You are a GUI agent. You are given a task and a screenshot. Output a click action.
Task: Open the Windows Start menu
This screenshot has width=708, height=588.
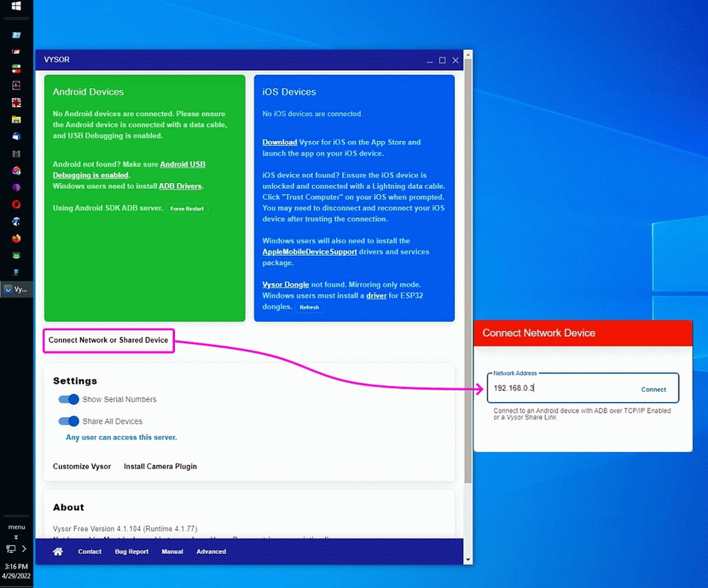click(16, 6)
